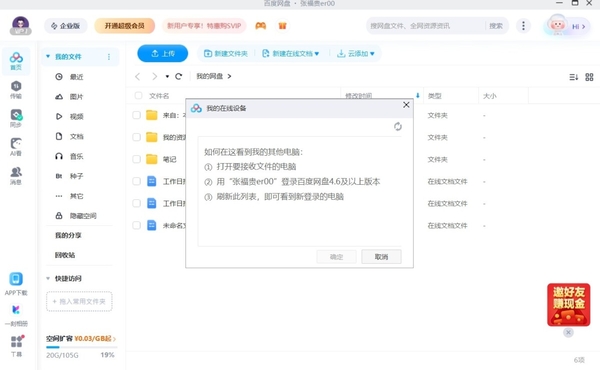Open 回收站
Viewport: 600px width, 370px height.
coord(65,255)
